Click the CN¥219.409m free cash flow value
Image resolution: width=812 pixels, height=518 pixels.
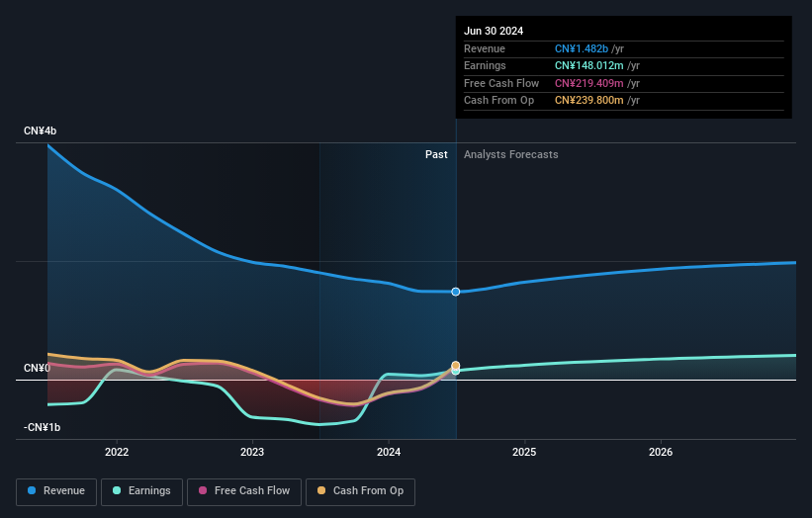point(589,83)
